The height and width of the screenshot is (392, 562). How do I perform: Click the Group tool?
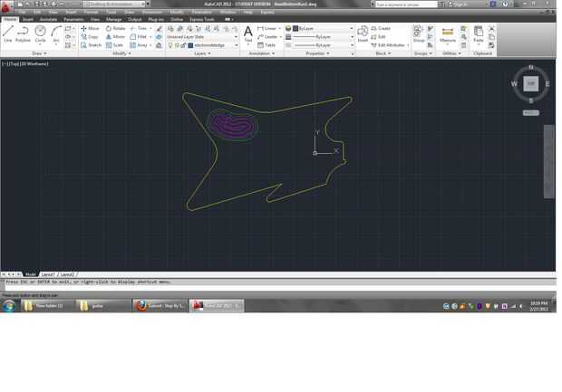point(418,34)
